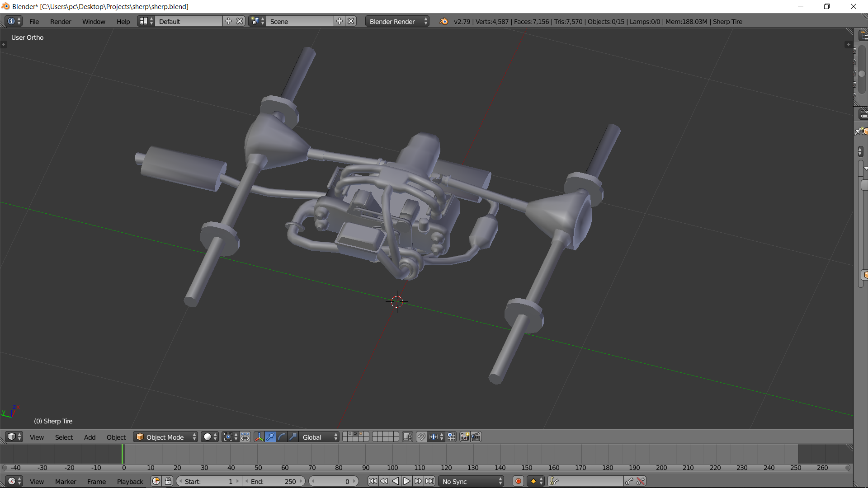Open the Blender Render engine dropdown

coord(397,21)
